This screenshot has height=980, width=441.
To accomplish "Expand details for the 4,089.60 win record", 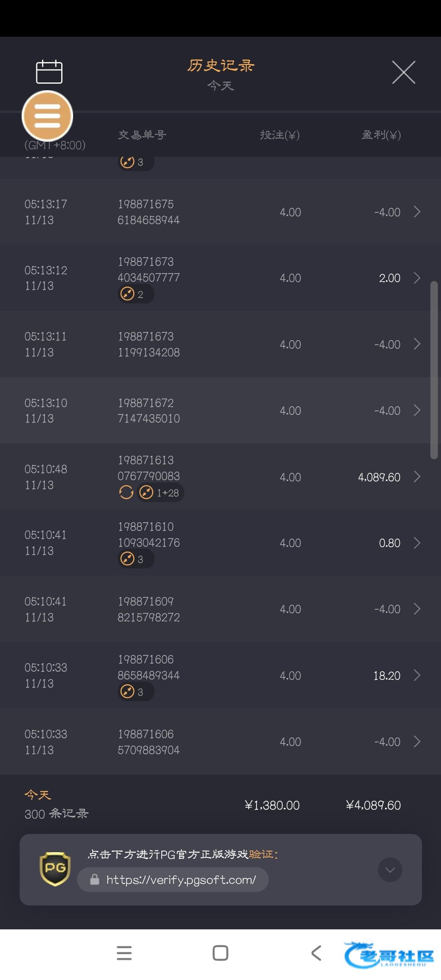I will (x=417, y=477).
